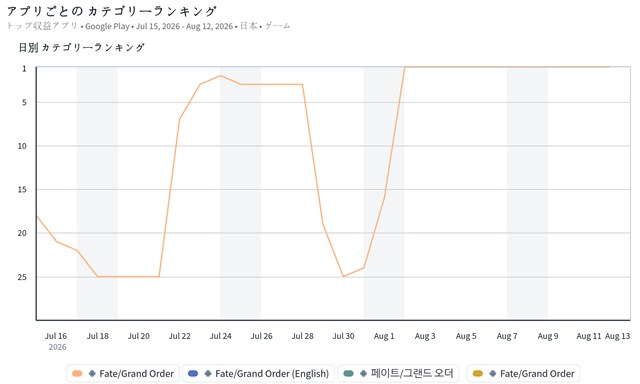640x384 pixels.
Task: Click the 2026 year label under Jul 16
Action: click(57, 347)
